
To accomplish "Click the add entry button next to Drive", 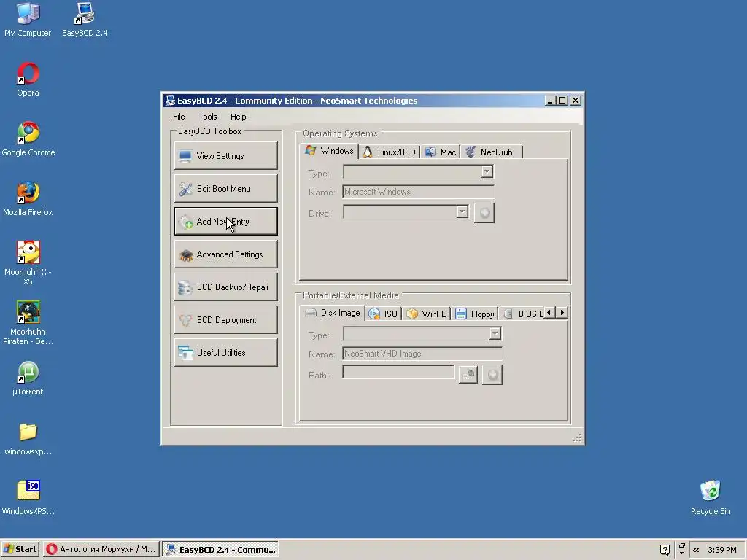I will (484, 213).
